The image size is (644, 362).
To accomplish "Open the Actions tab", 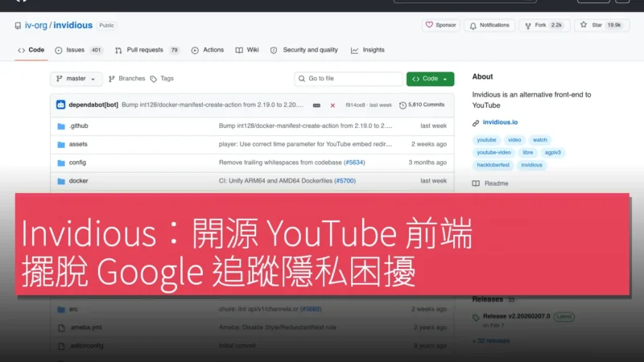I will [x=208, y=50].
